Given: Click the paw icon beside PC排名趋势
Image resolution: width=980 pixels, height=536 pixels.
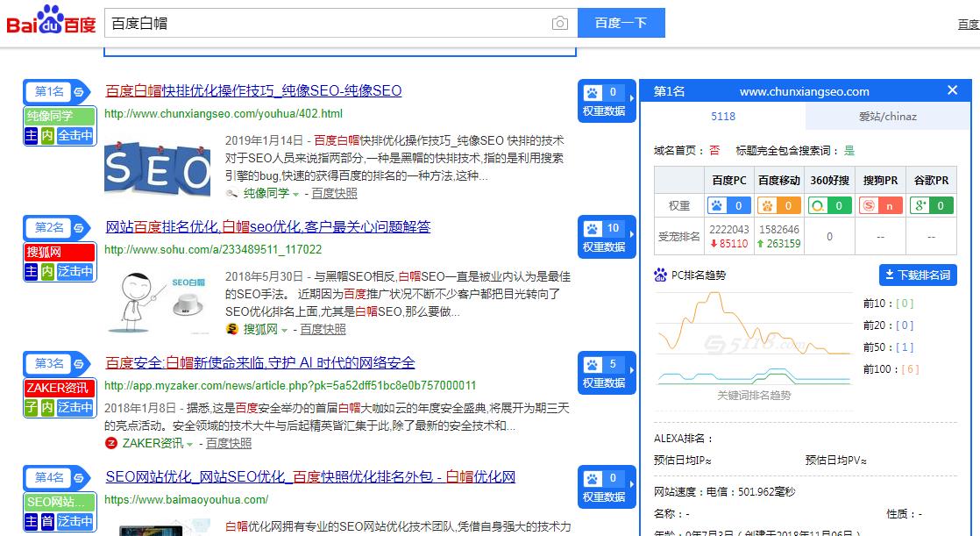Looking at the screenshot, I should pyautogui.click(x=661, y=275).
